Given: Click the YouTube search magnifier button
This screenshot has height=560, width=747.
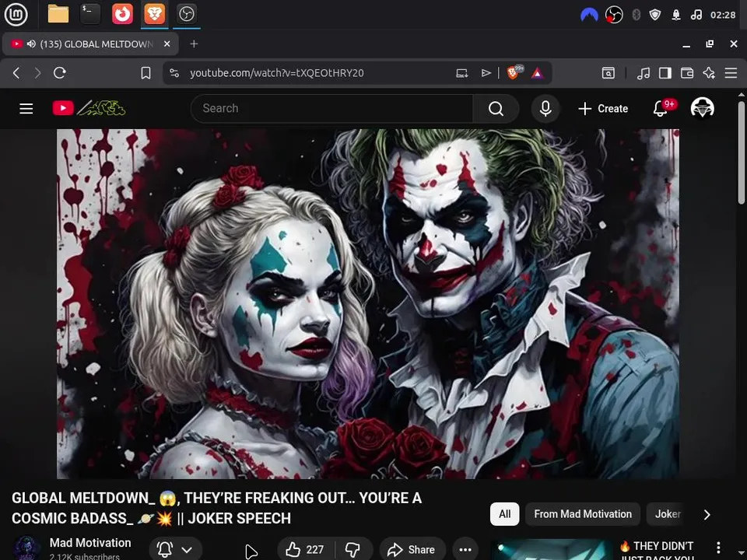Looking at the screenshot, I should point(496,109).
